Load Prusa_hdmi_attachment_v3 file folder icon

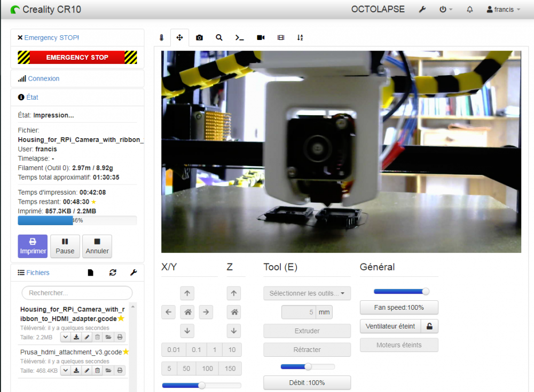[108, 371]
